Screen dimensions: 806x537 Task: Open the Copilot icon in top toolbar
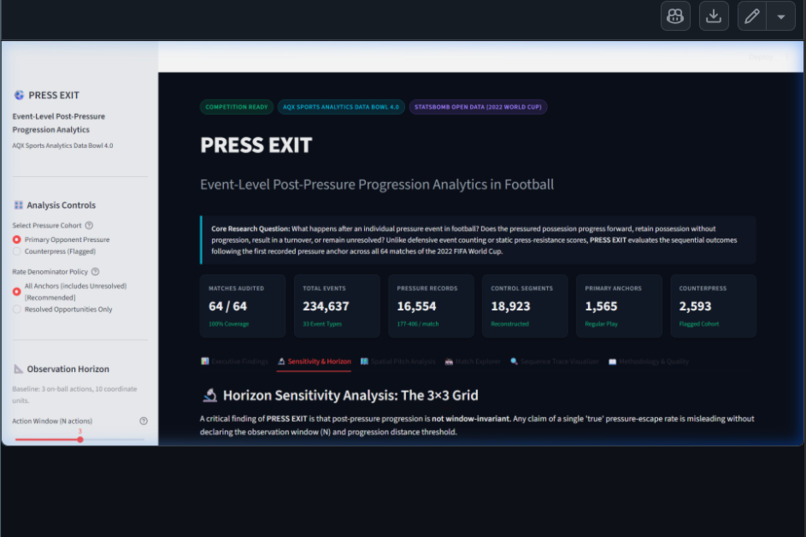click(675, 16)
